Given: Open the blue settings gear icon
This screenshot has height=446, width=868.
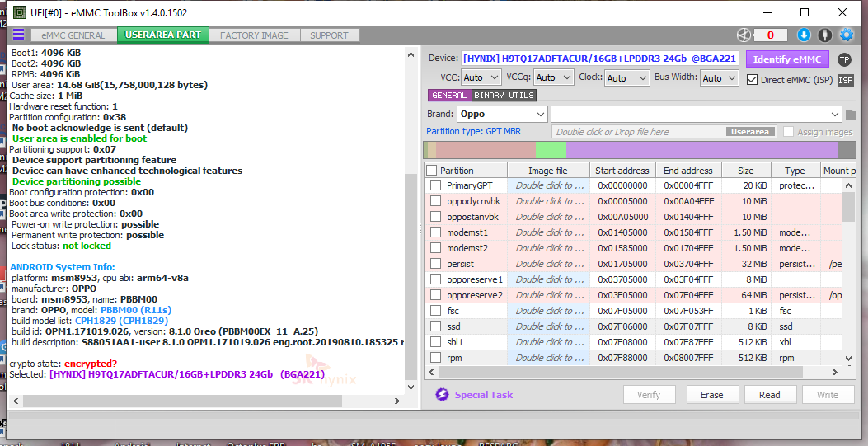Looking at the screenshot, I should coord(846,35).
